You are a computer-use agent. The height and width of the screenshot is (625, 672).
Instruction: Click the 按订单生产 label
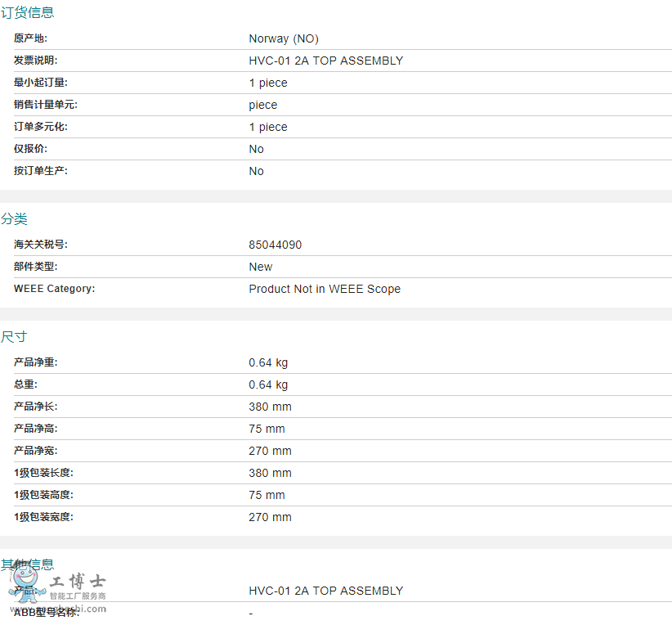pos(41,171)
